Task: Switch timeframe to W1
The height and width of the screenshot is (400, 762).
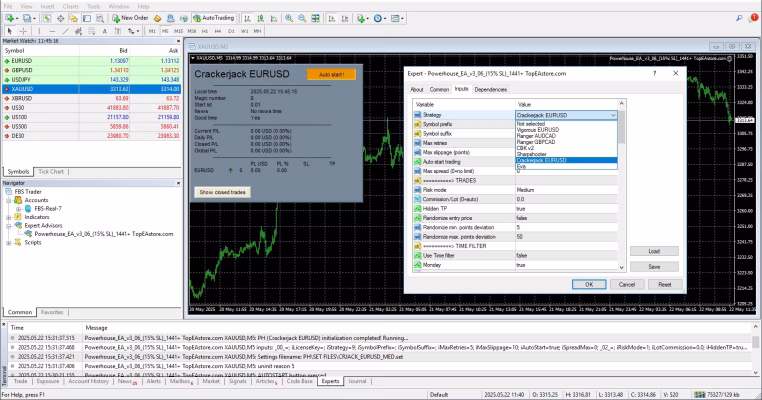Action: (244, 31)
